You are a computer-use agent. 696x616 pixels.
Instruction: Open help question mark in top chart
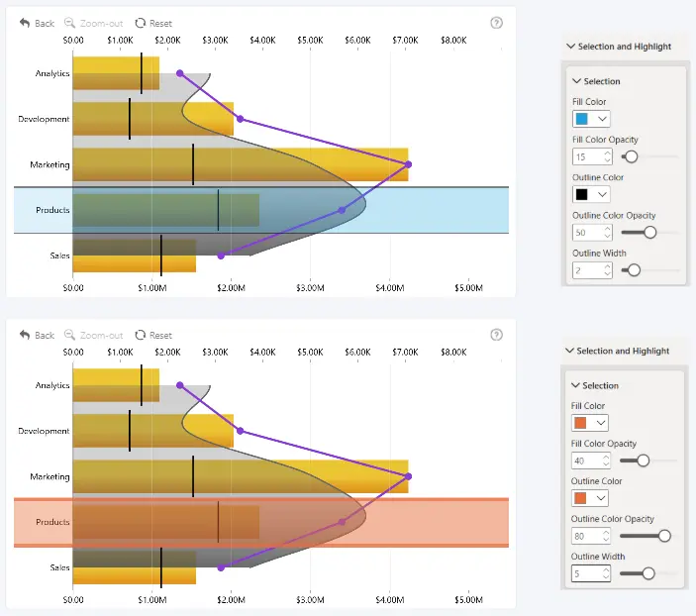pyautogui.click(x=496, y=23)
